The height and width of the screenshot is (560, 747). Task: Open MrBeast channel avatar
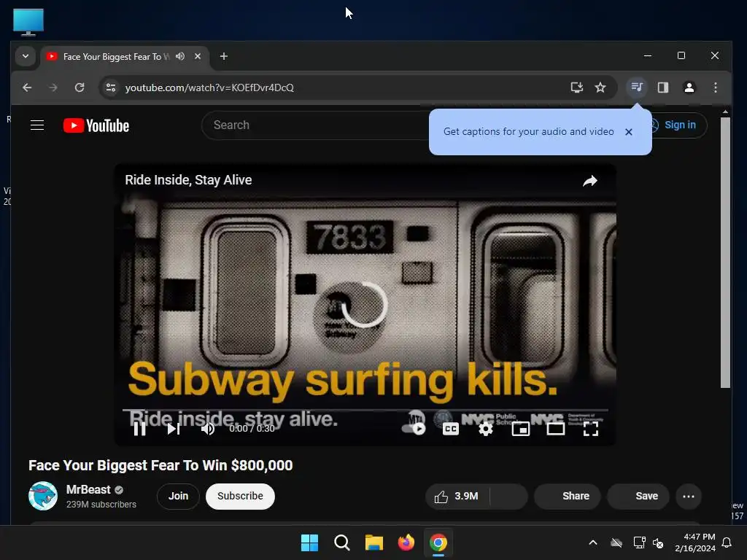click(x=43, y=496)
